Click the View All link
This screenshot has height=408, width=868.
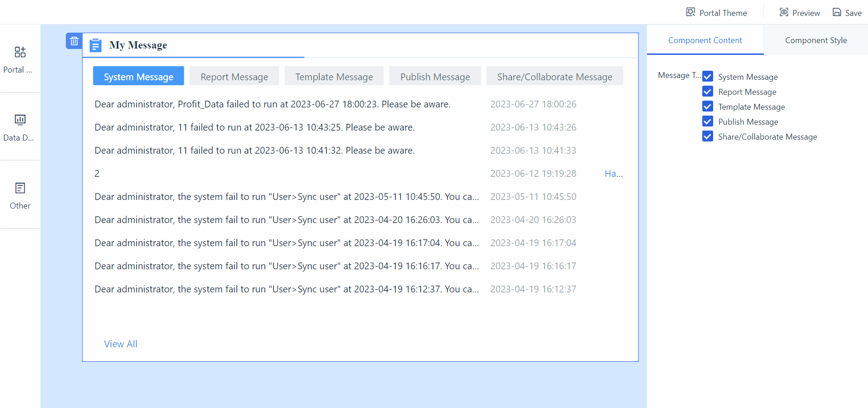click(120, 344)
